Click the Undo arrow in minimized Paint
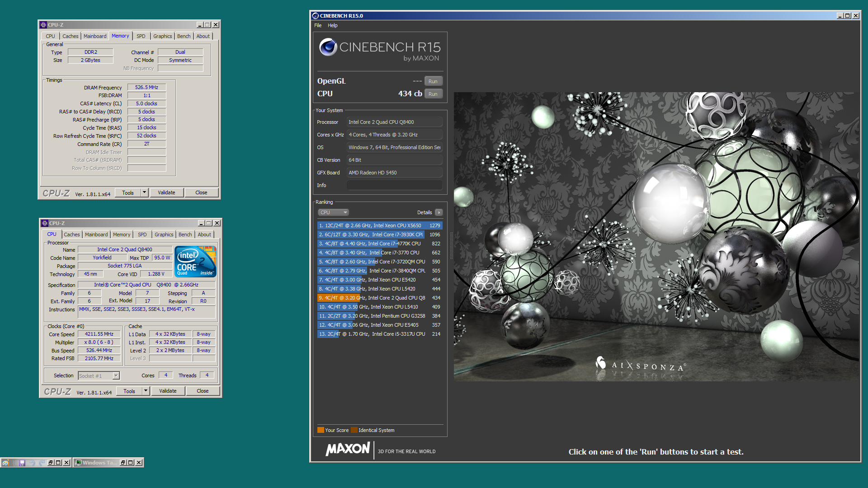868x488 pixels. 32,463
